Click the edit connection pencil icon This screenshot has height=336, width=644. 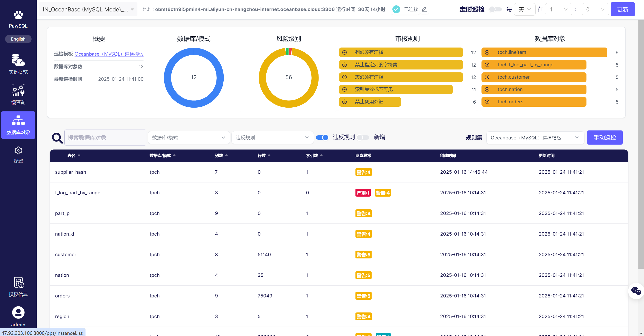(424, 9)
